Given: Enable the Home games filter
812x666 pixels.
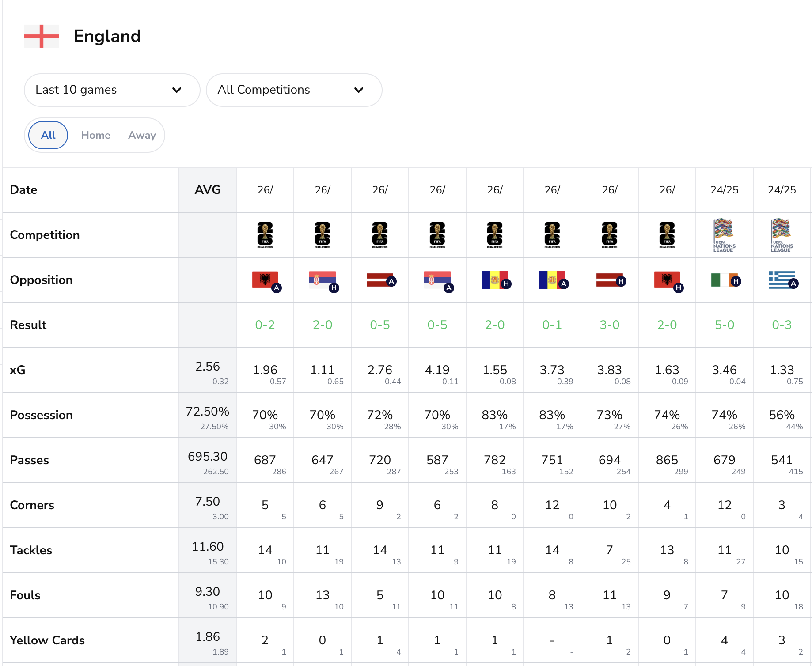Looking at the screenshot, I should (95, 135).
